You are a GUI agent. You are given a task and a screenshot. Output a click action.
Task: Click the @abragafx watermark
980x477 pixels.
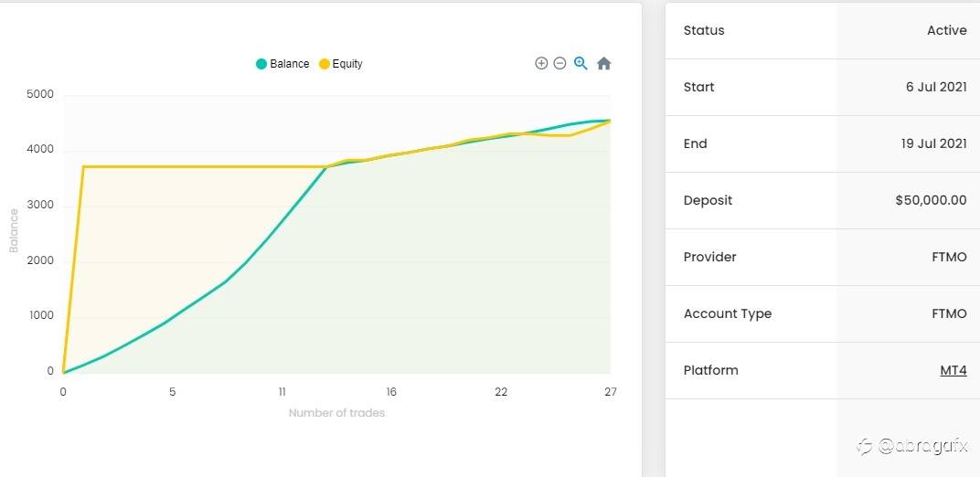[913, 446]
